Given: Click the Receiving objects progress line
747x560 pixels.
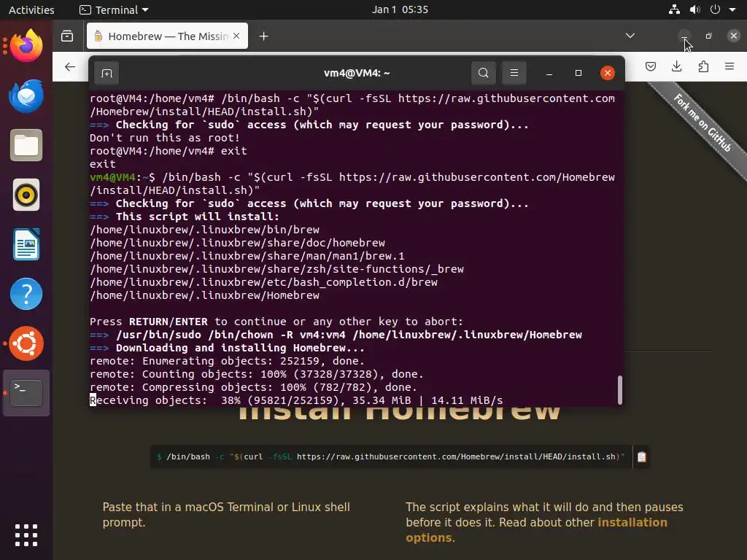Looking at the screenshot, I should (296, 400).
